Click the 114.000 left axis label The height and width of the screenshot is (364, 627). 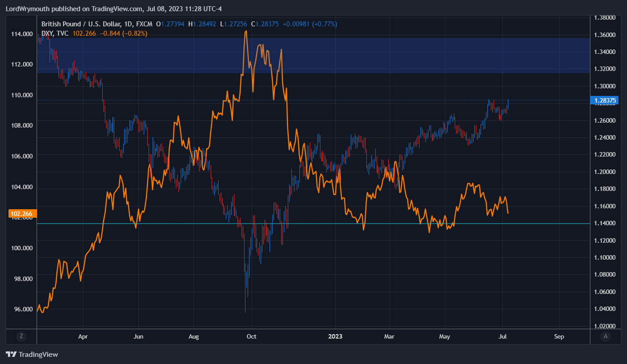pyautogui.click(x=21, y=34)
